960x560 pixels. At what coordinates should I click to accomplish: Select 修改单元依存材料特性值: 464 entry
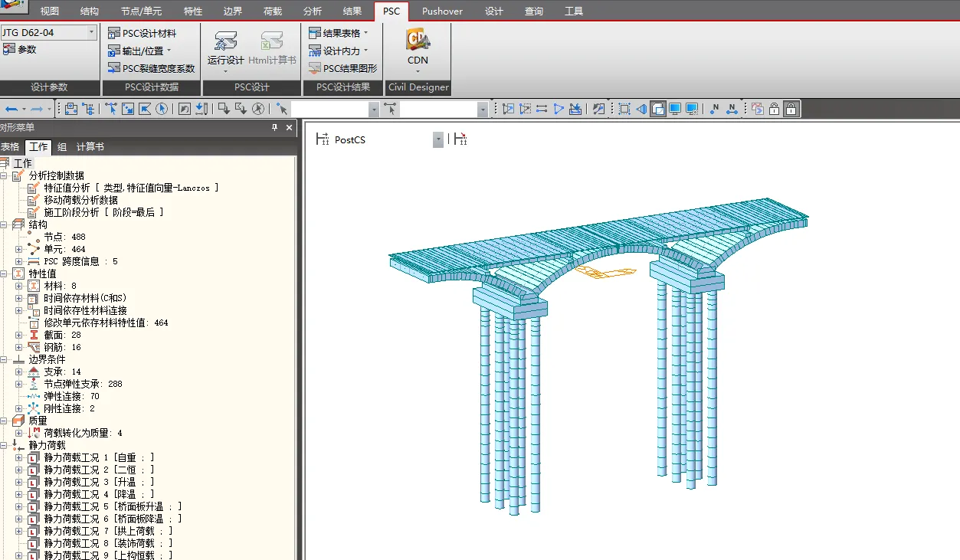(x=106, y=323)
